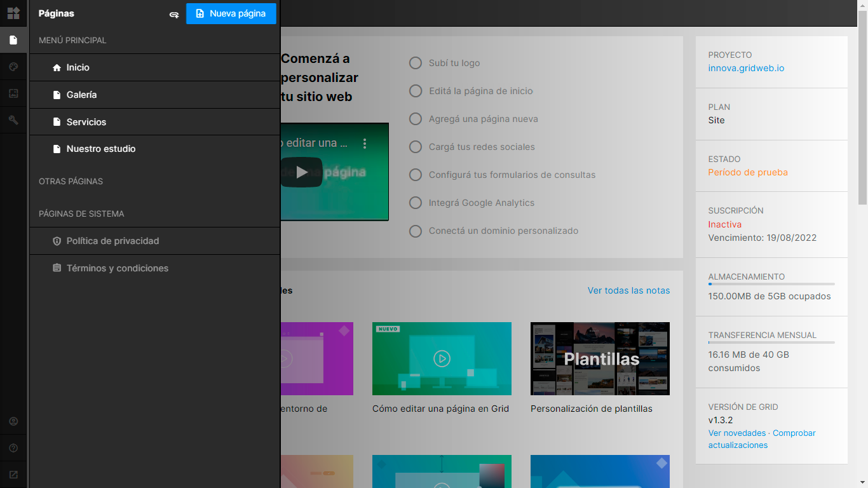
Task: Open video options three-dot menu
Action: click(365, 143)
